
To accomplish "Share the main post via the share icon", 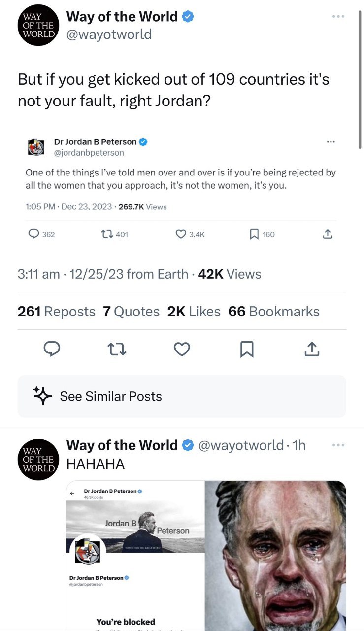I will click(312, 349).
